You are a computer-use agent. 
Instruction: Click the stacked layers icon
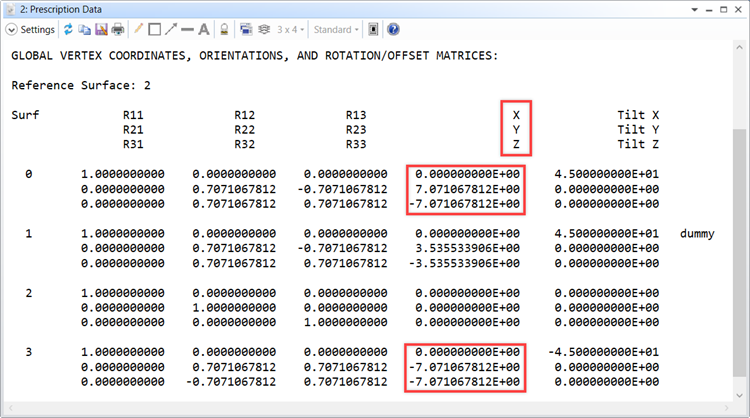point(264,30)
